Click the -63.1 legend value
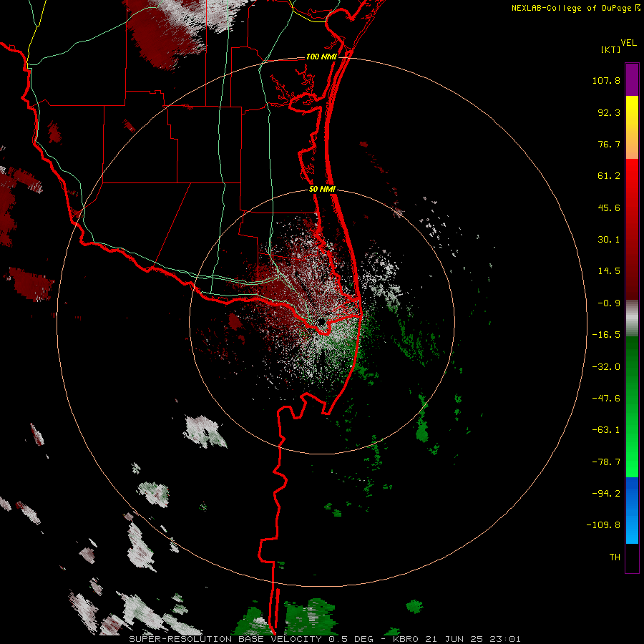Screen dimensions: 644x644 tap(606, 430)
